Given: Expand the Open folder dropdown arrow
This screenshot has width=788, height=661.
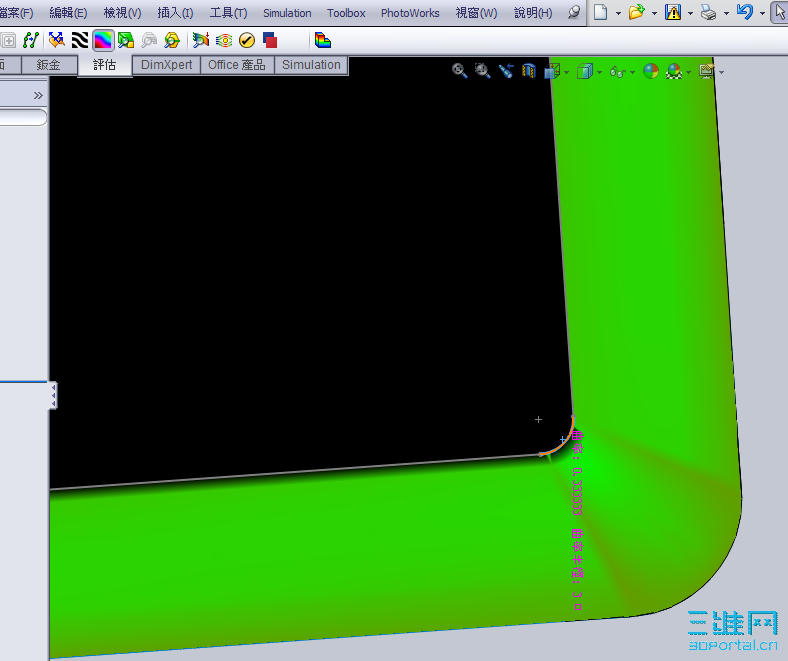Looking at the screenshot, I should pos(654,14).
